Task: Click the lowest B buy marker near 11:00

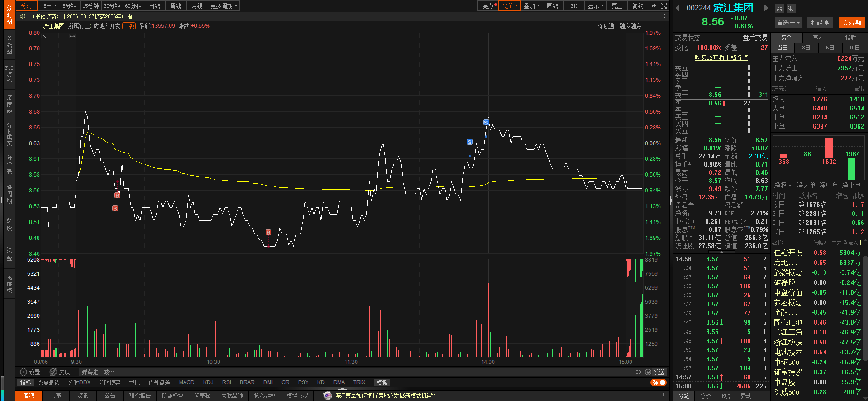Action: click(x=268, y=233)
